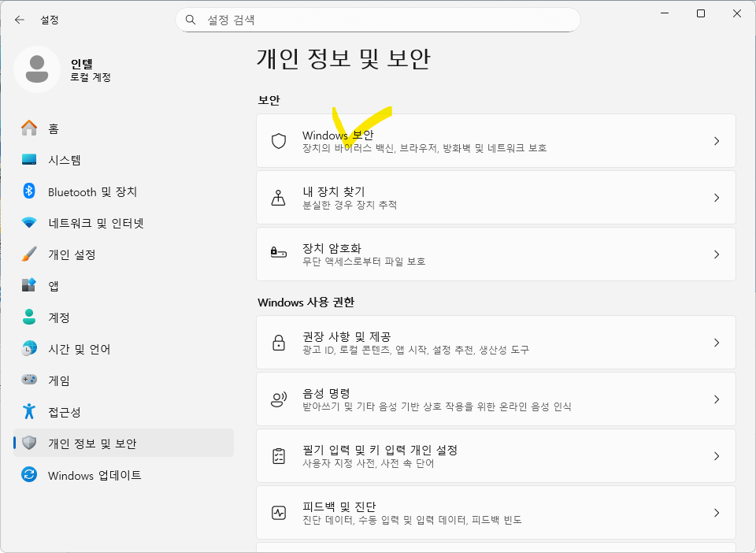The width and height of the screenshot is (756, 553).
Task: Click the 인텔 local account name
Action: (81, 64)
